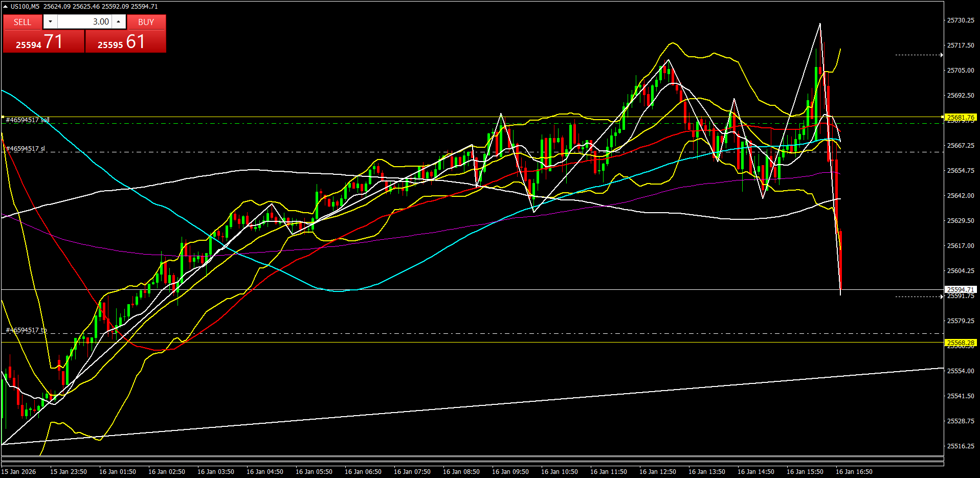Select the #46594517 sl stop-loss label
980x478 pixels.
click(x=26, y=149)
